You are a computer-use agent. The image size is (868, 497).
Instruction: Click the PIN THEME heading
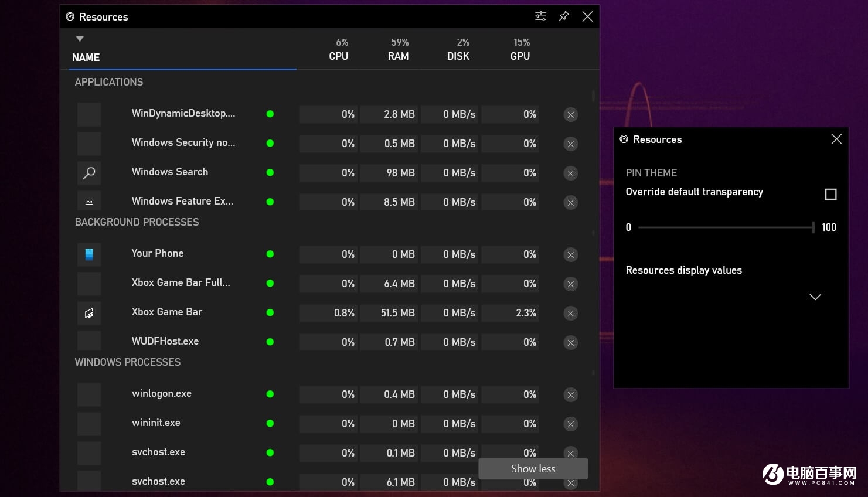[x=651, y=173]
